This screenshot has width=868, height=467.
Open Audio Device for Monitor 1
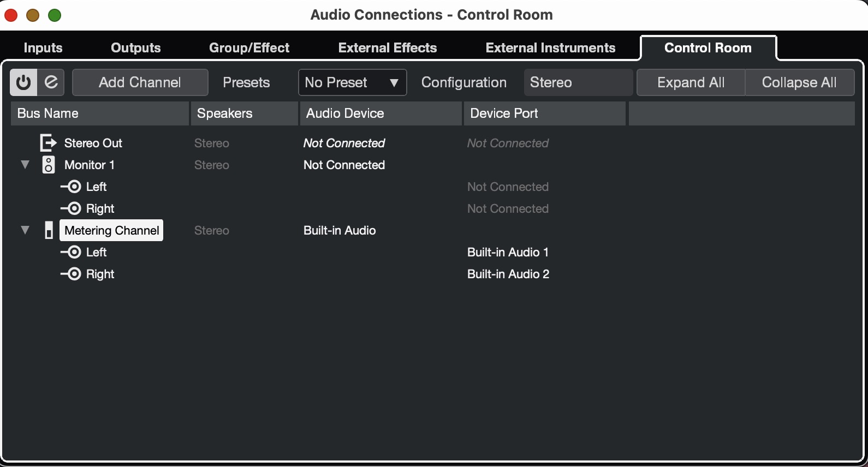[344, 165]
